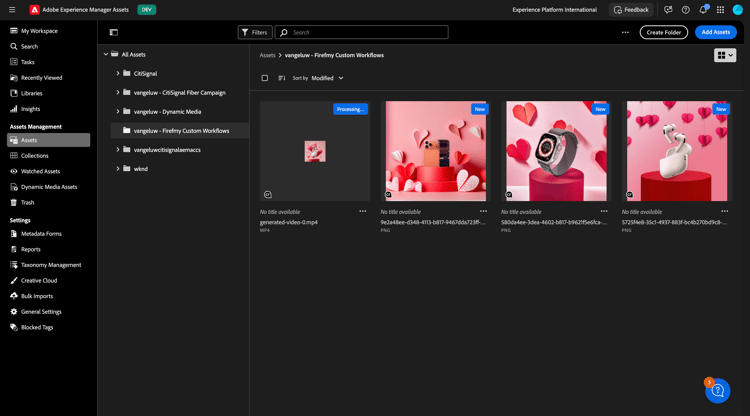750x416 pixels.
Task: Select the smartwatch image thumbnail
Action: 556,150
